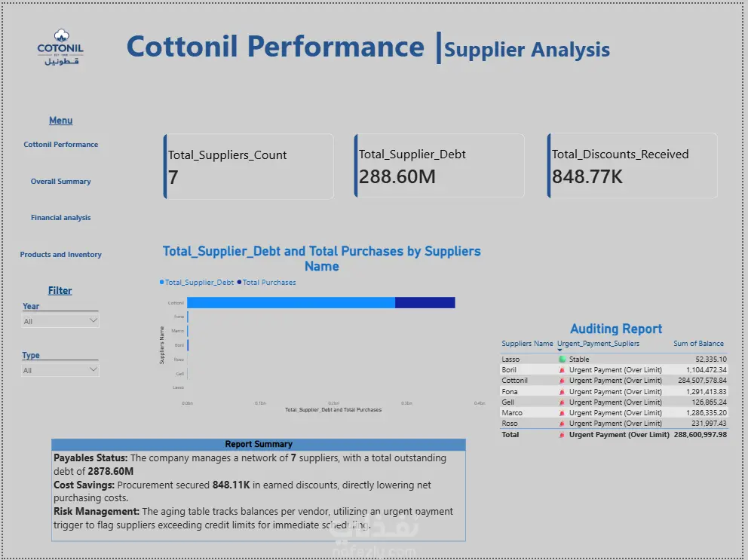The width and height of the screenshot is (748, 560).
Task: Click Total_Supplier_Debt legend marker
Action: tap(161, 283)
